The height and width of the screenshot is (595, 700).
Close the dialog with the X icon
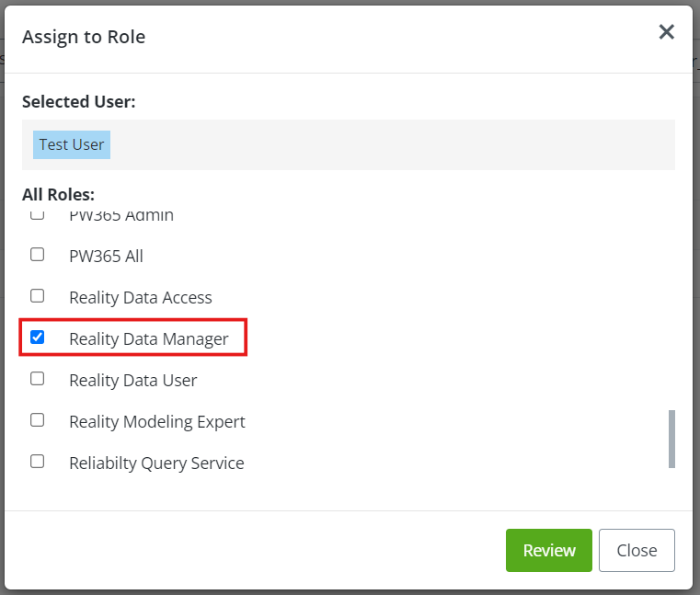point(667,32)
